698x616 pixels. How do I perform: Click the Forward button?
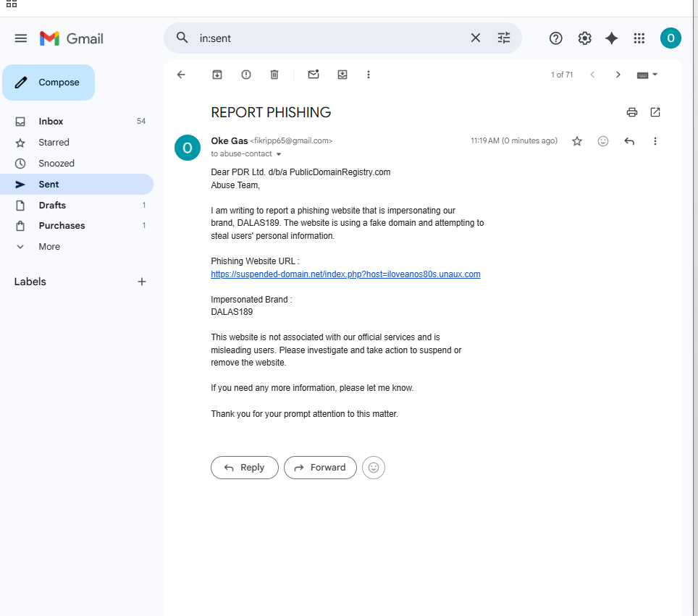coord(320,468)
